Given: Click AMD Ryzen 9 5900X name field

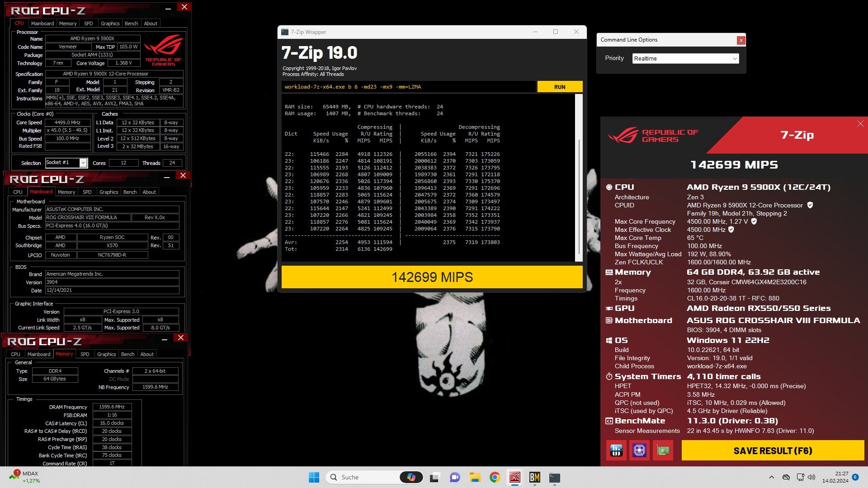Looking at the screenshot, I should click(x=92, y=39).
